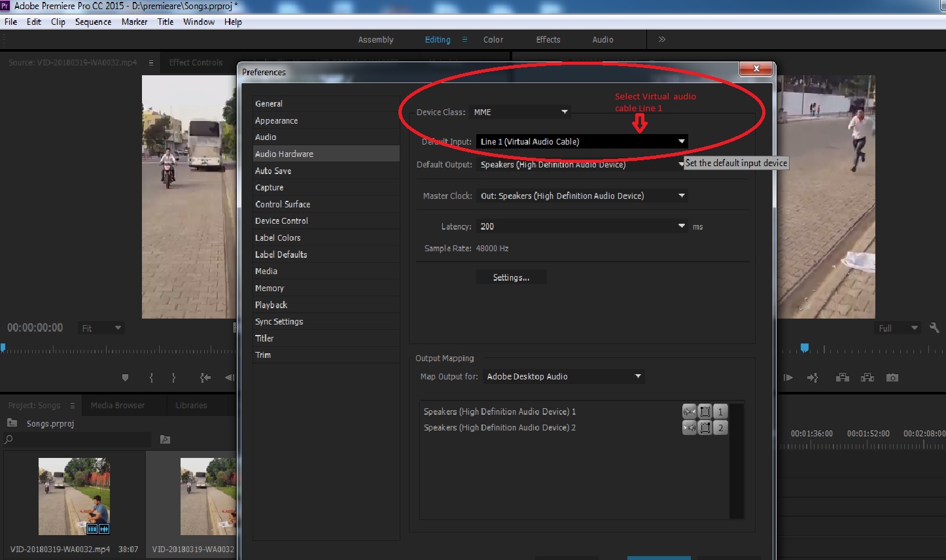Click the search magnifier icon in Project panel
Screen dimensions: 946x560
(x=9, y=440)
